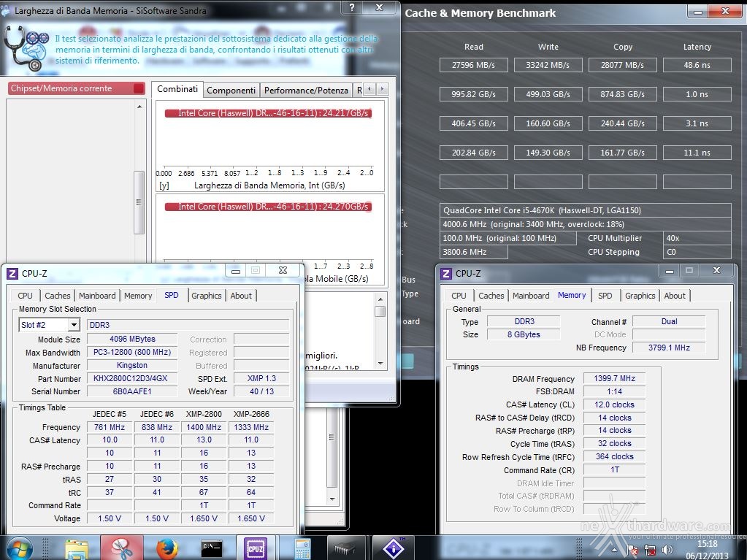Open Caches tab in SPD CPU-Z window
Viewport: 747px width, 560px height.
57,295
